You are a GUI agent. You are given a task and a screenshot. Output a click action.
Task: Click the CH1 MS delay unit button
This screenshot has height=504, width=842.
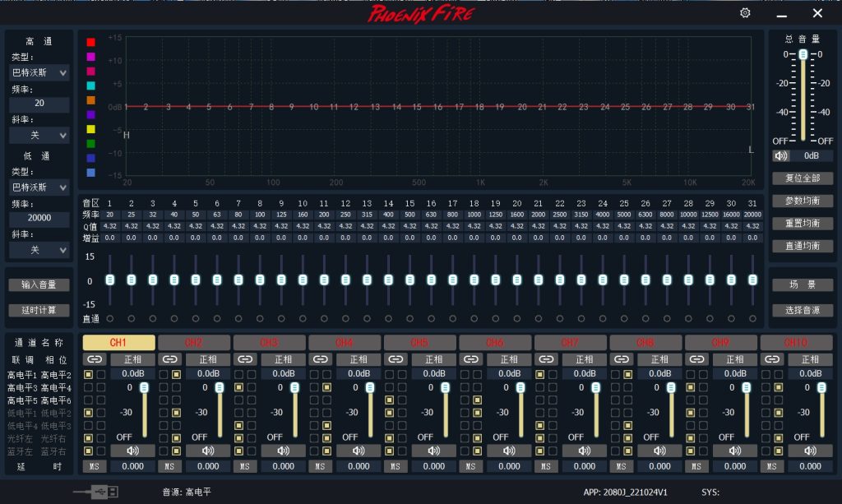(x=95, y=466)
